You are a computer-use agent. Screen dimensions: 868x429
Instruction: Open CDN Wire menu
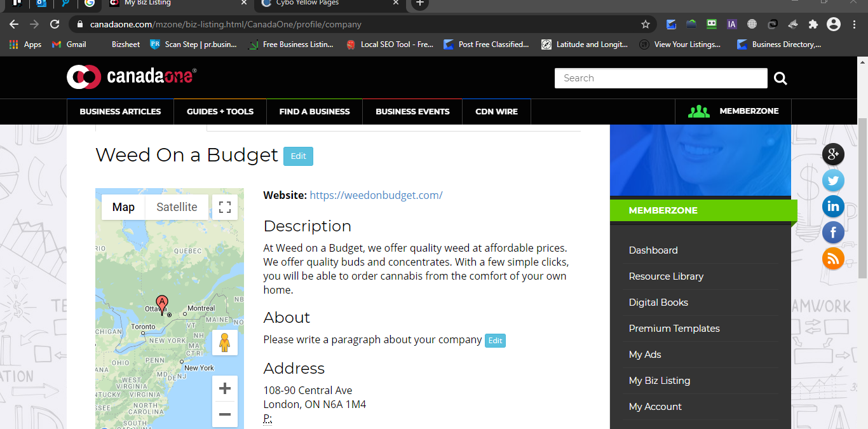pos(496,111)
